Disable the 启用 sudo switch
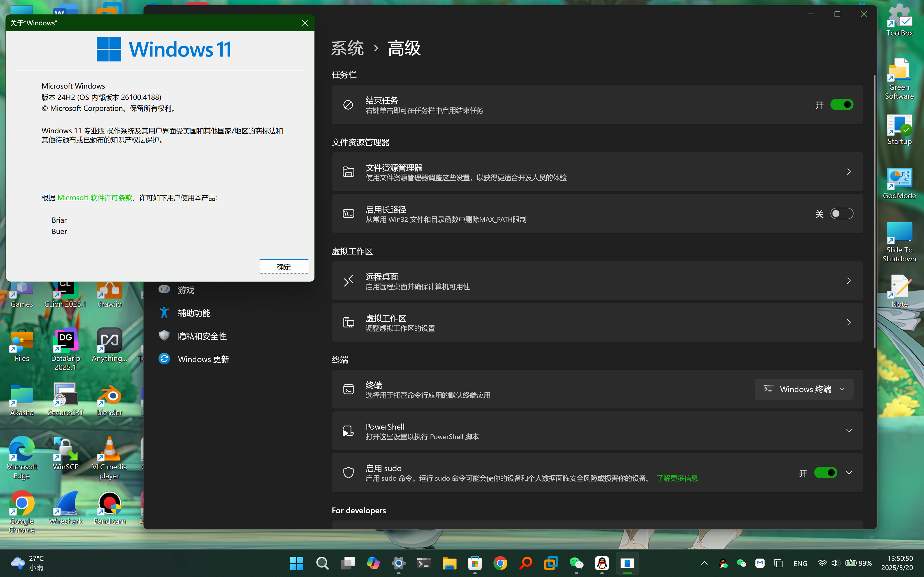The image size is (924, 577). [x=826, y=473]
